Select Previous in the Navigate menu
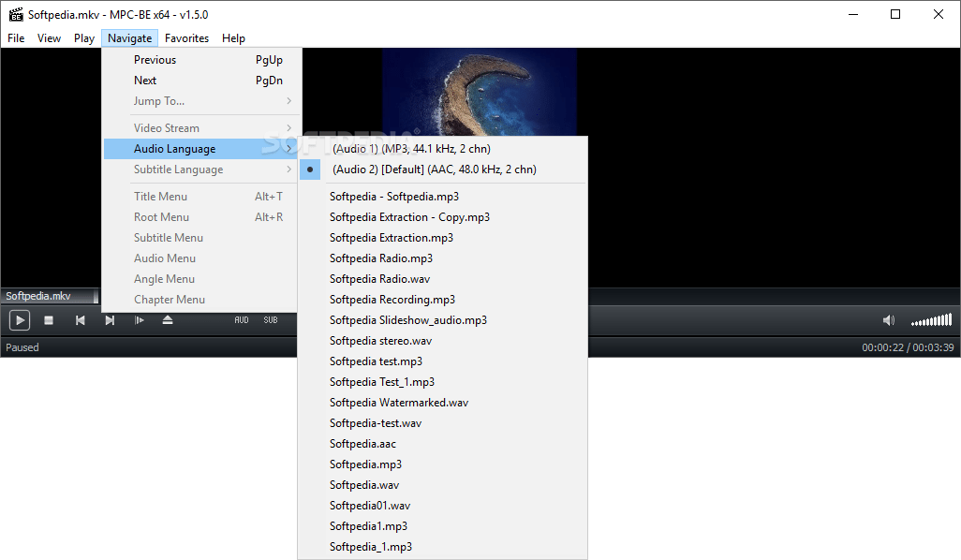Viewport: 961px width, 560px height. click(x=155, y=59)
